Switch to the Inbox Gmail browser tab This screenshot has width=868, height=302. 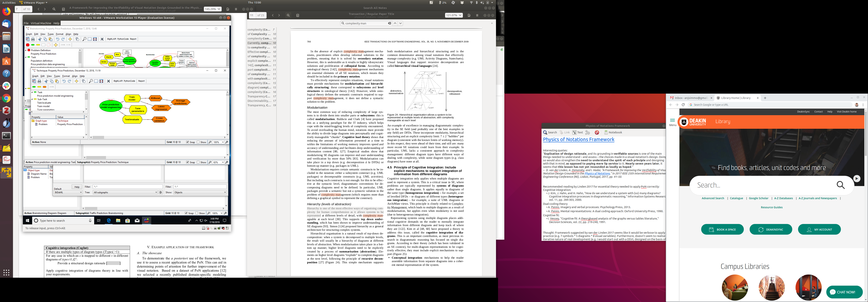[x=690, y=98]
